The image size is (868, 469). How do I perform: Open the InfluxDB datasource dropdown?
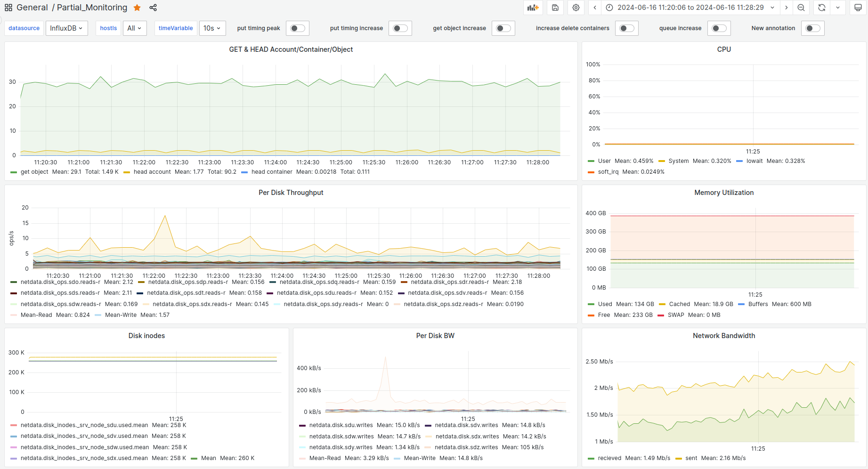[x=66, y=28]
